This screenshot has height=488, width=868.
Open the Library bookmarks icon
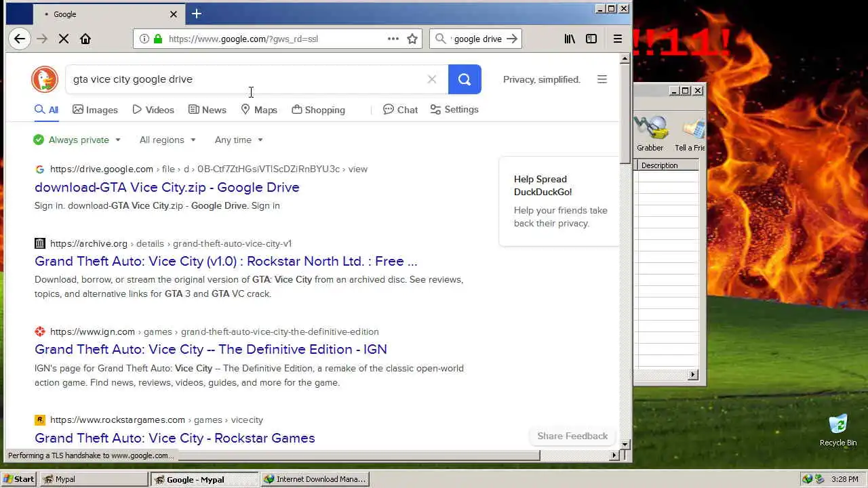click(x=570, y=39)
